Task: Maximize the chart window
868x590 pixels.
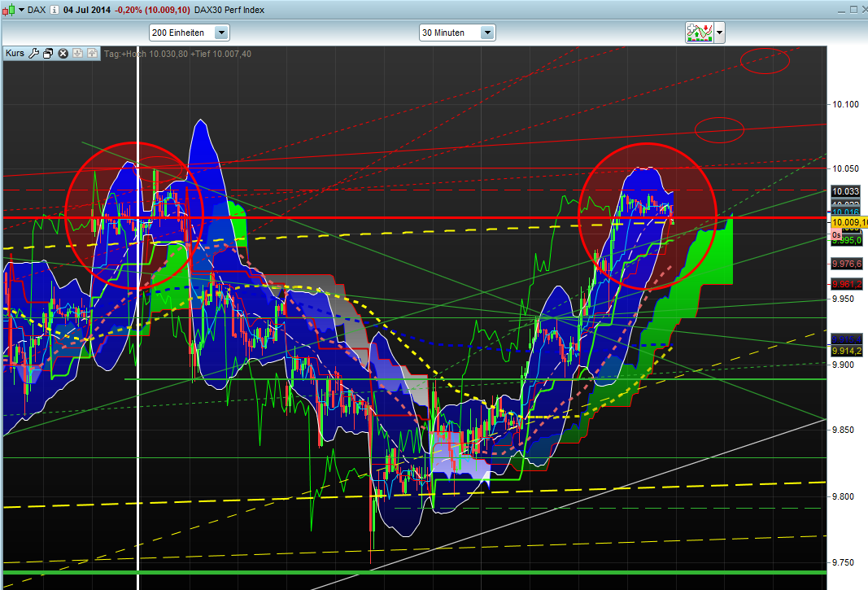Action: tap(853, 10)
